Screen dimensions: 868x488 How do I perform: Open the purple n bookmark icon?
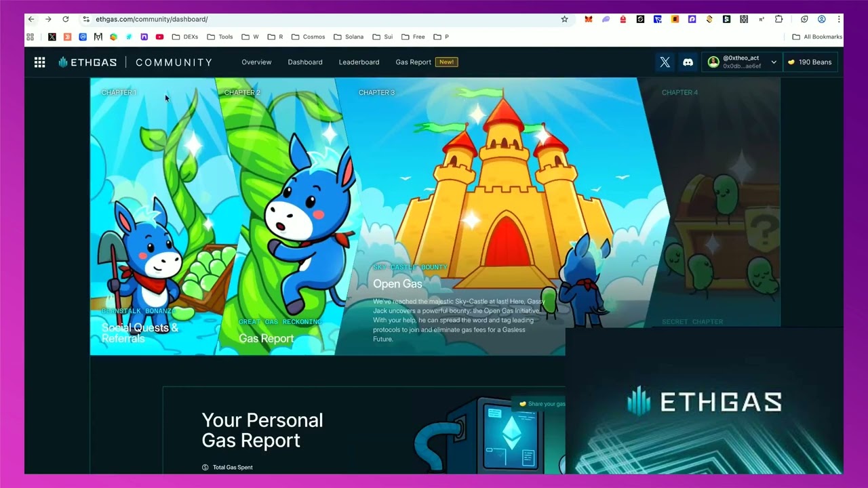coord(144,37)
